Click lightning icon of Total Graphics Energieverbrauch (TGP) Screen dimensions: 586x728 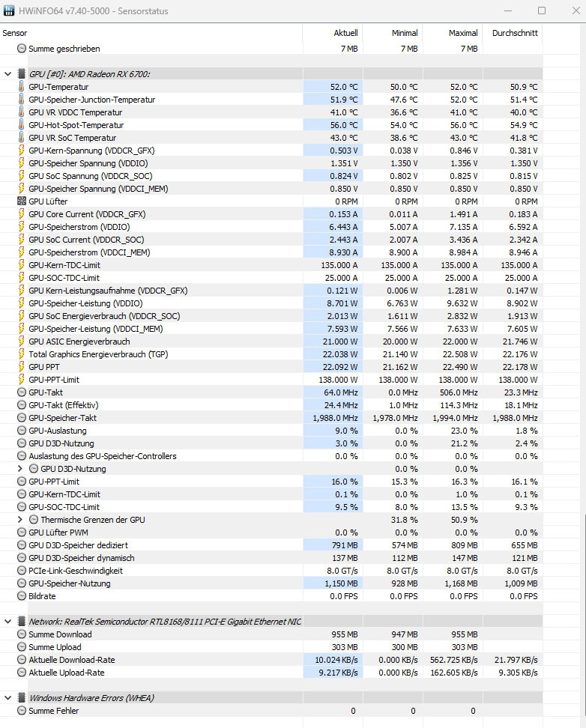coord(22,354)
